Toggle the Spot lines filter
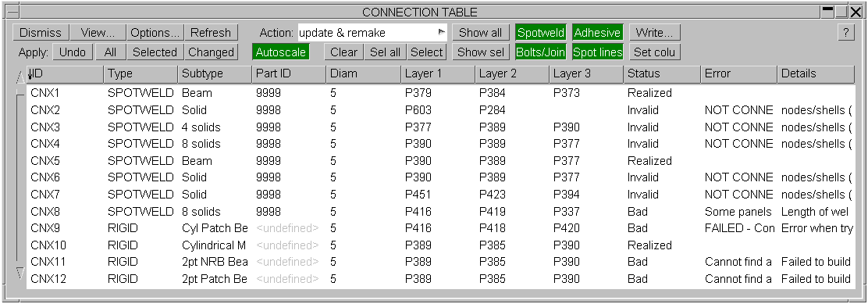Image resolution: width=868 pixels, height=304 pixels. [x=597, y=52]
